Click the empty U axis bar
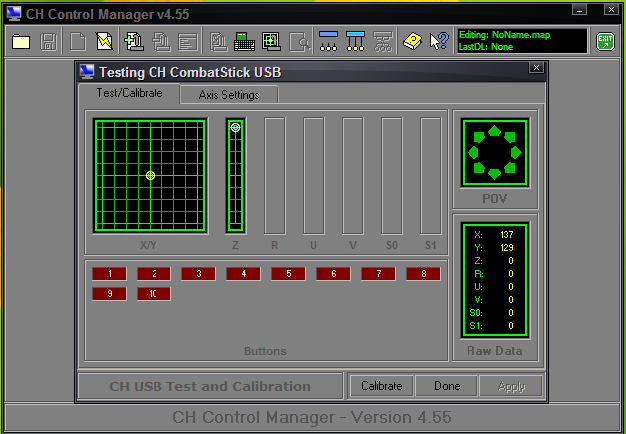This screenshot has width=626, height=434. coord(314,175)
